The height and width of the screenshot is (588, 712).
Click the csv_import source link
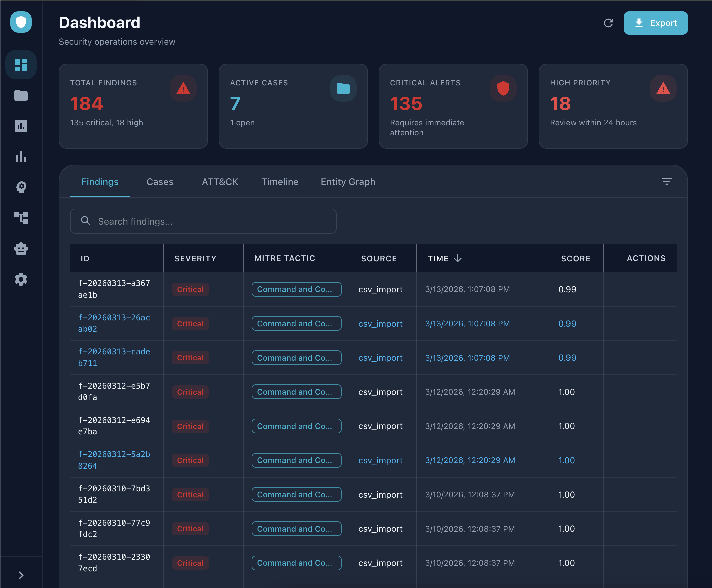click(380, 323)
